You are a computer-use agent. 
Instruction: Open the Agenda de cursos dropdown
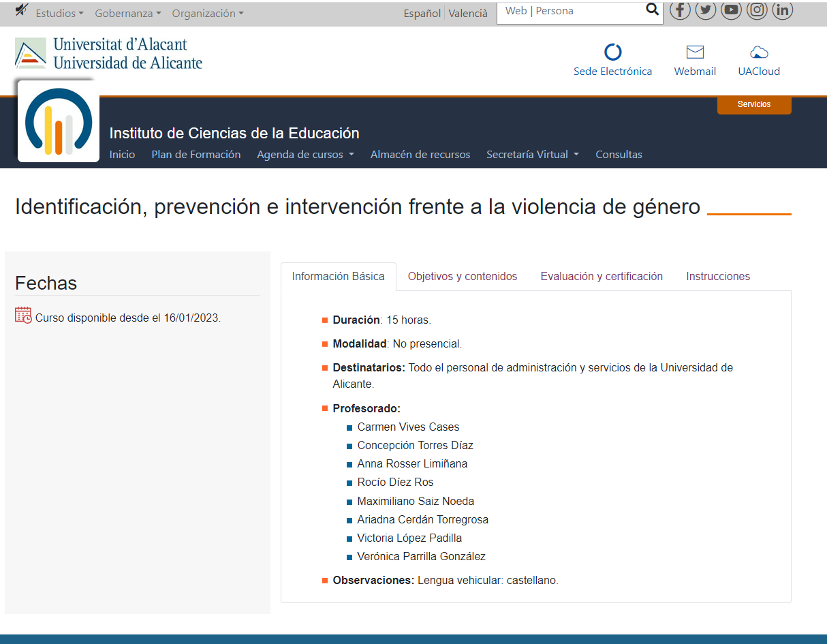click(x=305, y=155)
